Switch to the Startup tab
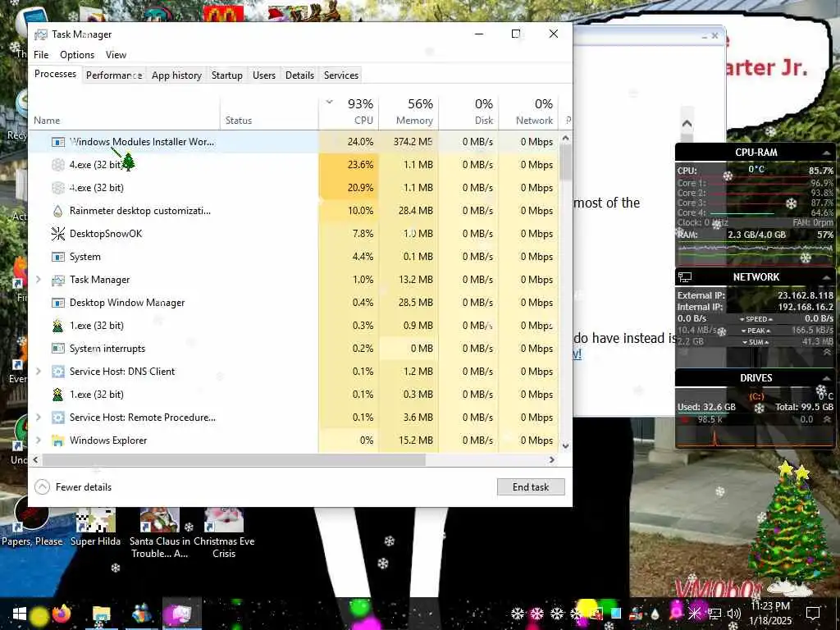The height and width of the screenshot is (630, 840). [227, 75]
